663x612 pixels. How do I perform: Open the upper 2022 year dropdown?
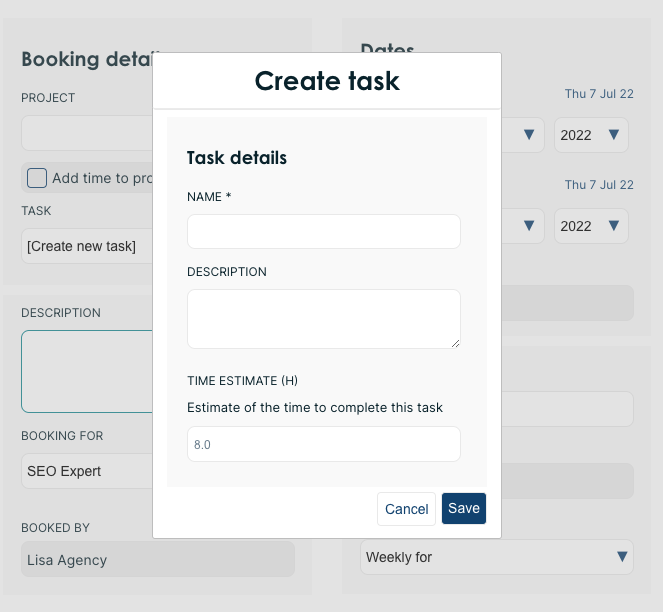point(591,135)
